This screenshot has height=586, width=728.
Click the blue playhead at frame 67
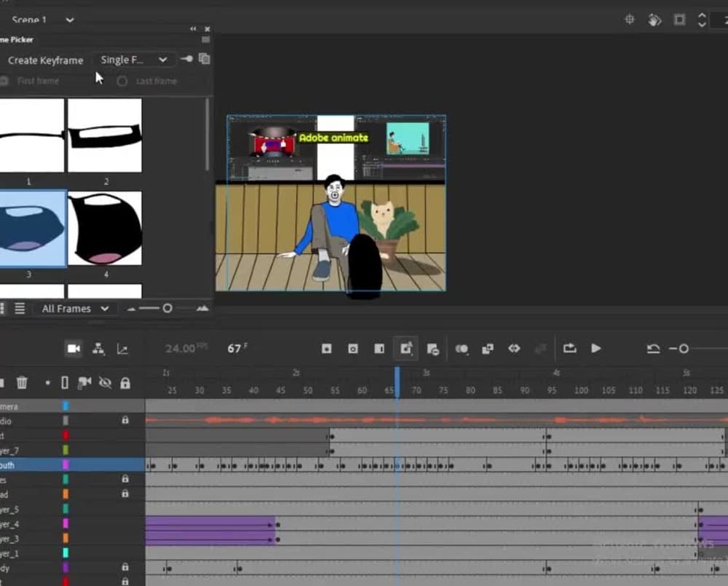point(397,381)
